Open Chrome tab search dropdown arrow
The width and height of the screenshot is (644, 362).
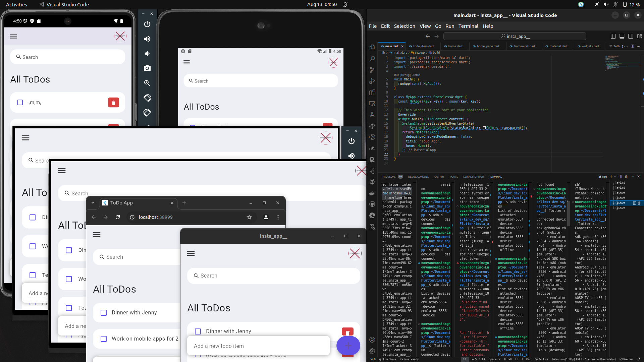coord(93,203)
